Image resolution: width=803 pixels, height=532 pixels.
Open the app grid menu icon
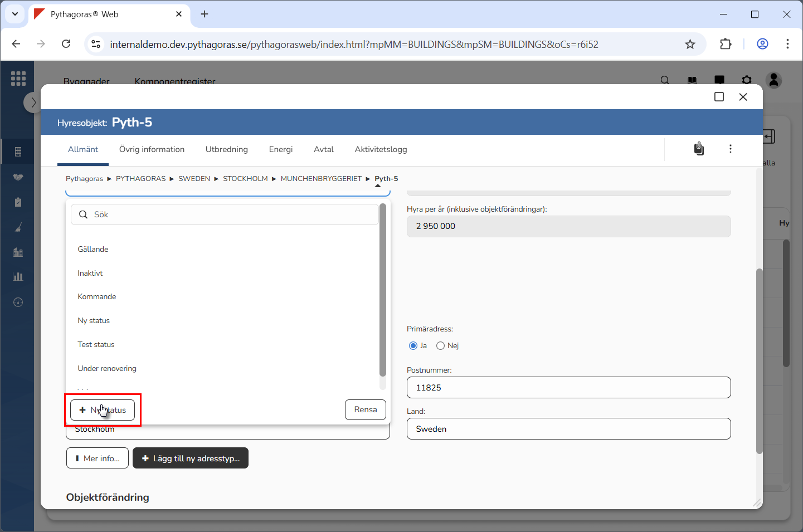18,79
